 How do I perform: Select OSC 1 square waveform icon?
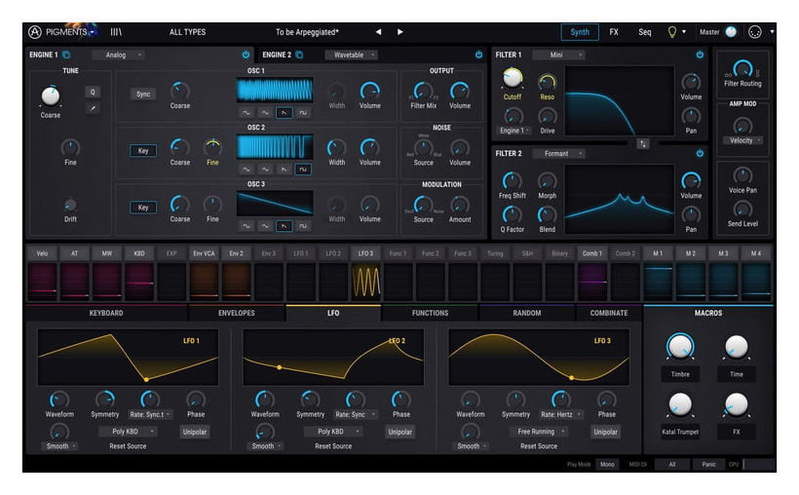pyautogui.click(x=303, y=113)
